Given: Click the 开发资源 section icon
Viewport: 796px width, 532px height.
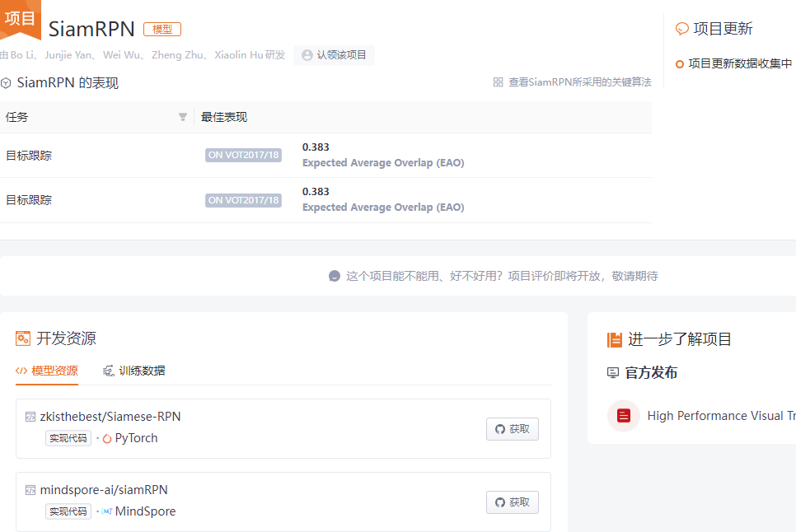Looking at the screenshot, I should [x=23, y=338].
